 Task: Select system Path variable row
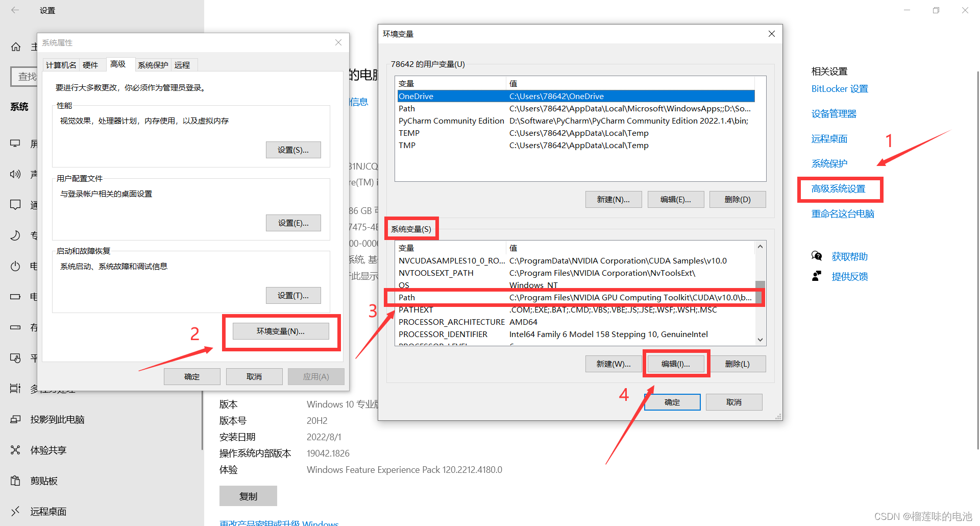tap(576, 297)
